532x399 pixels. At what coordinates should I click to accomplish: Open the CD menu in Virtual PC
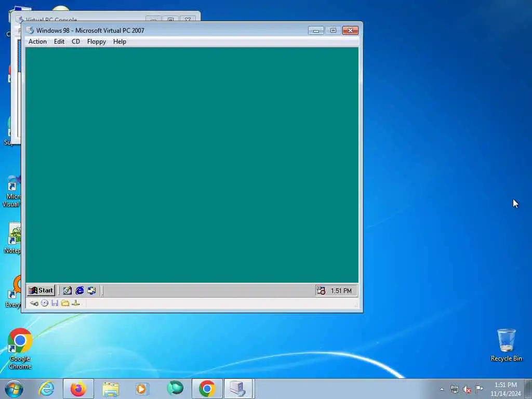[x=76, y=42]
